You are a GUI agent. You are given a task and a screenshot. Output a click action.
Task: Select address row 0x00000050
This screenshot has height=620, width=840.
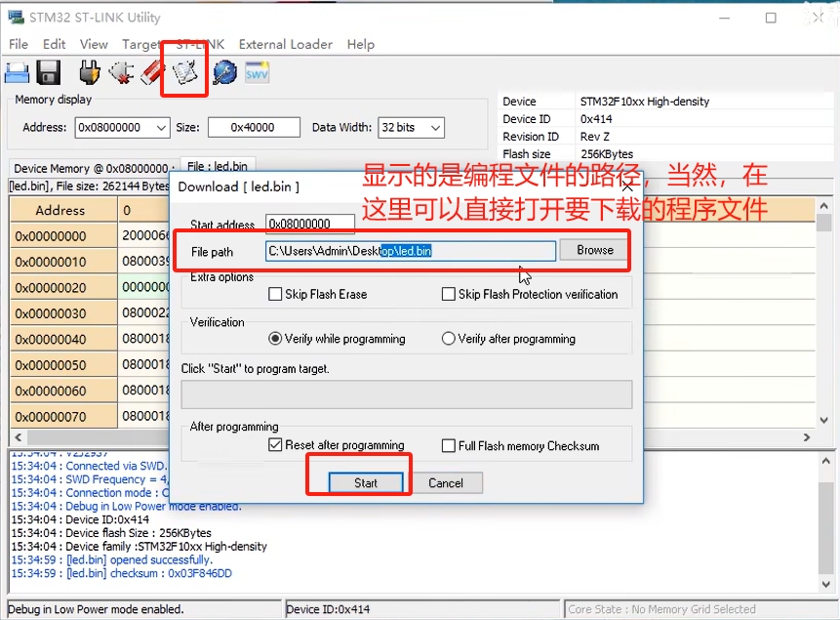[63, 365]
